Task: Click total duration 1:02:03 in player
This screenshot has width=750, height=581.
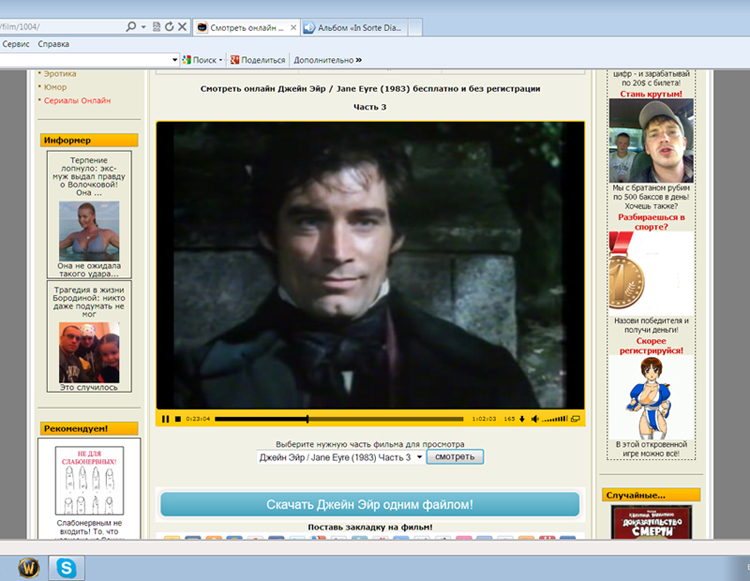Action: click(x=484, y=419)
